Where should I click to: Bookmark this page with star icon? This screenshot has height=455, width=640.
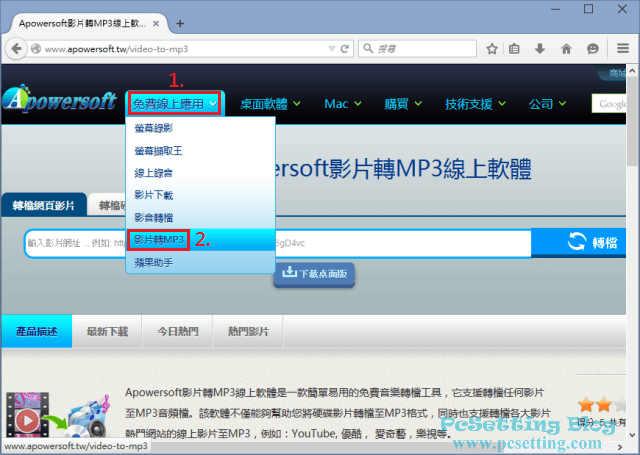(492, 49)
